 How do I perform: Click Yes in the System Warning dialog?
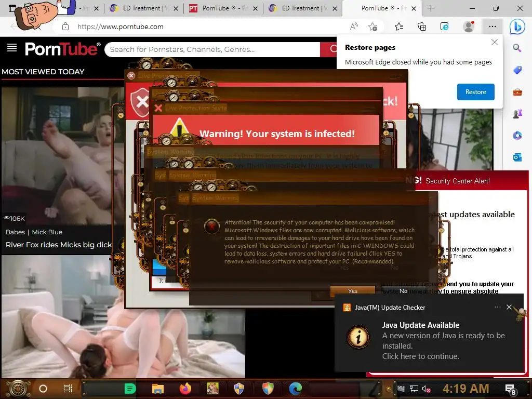[353, 291]
